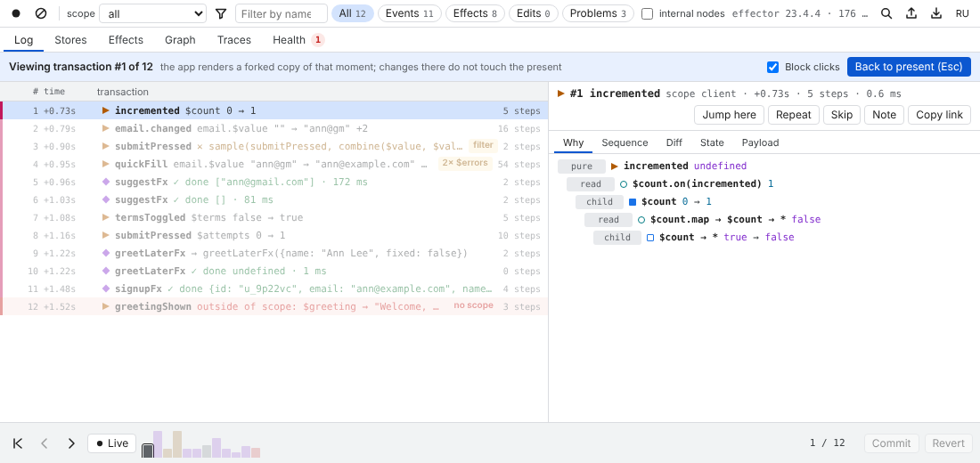Image resolution: width=980 pixels, height=463 pixels.
Task: Click the last red bar in timeline histogram
Action: [256, 453]
